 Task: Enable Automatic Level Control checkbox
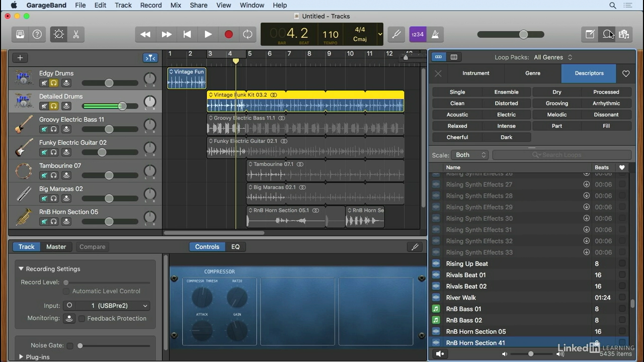click(x=66, y=291)
